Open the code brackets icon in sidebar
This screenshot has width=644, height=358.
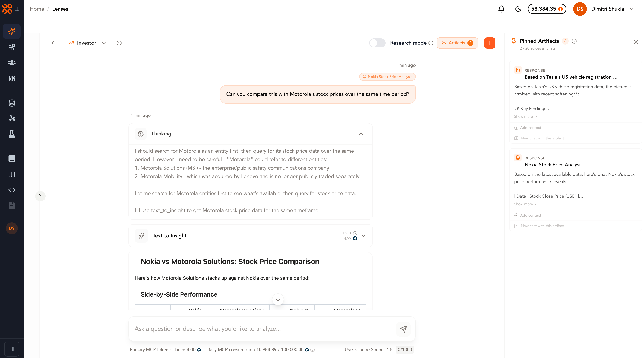[12, 190]
